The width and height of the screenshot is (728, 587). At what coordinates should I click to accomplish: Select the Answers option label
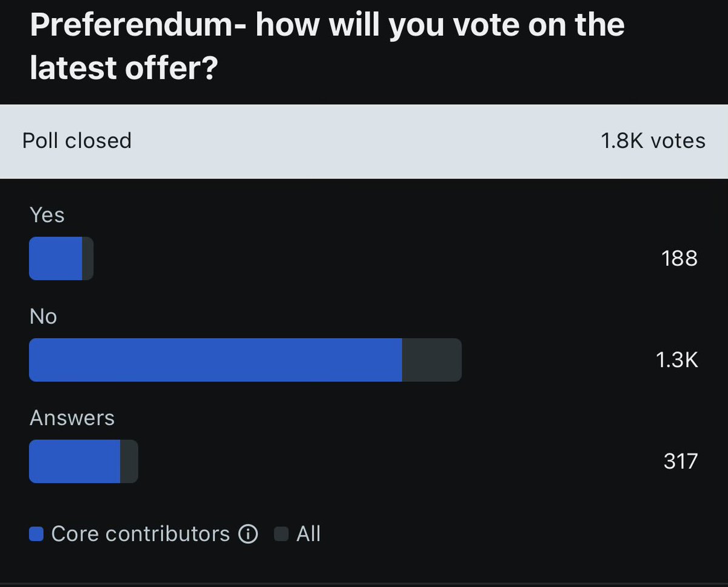click(x=72, y=418)
